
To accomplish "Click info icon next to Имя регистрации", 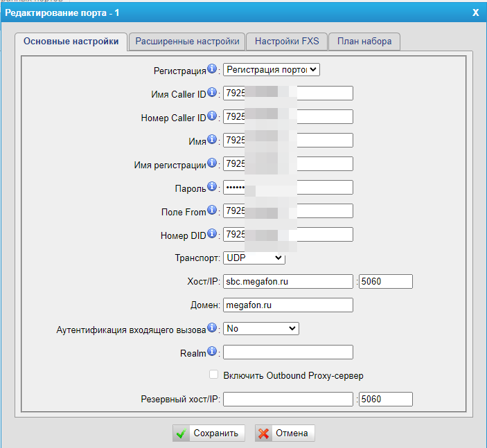I will [212, 163].
